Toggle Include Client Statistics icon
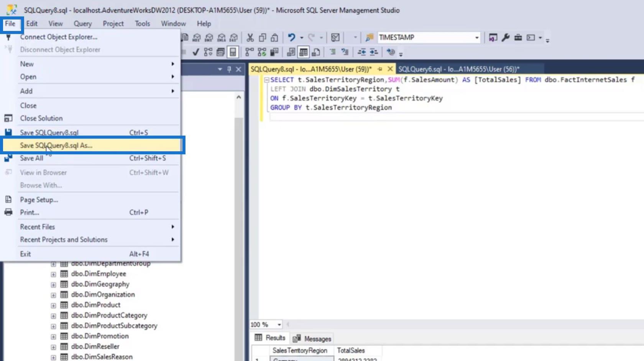Screen dimensions: 644x361 274,52
